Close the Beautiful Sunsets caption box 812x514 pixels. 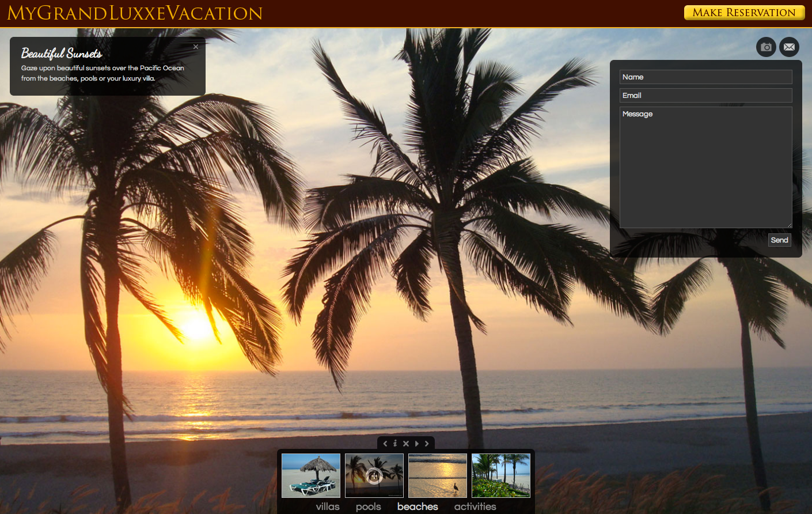click(x=196, y=47)
